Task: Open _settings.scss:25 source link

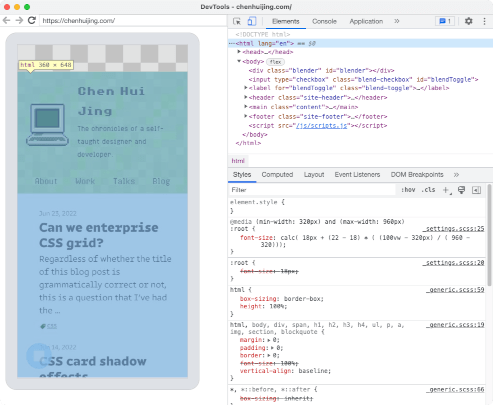Action: (x=454, y=229)
